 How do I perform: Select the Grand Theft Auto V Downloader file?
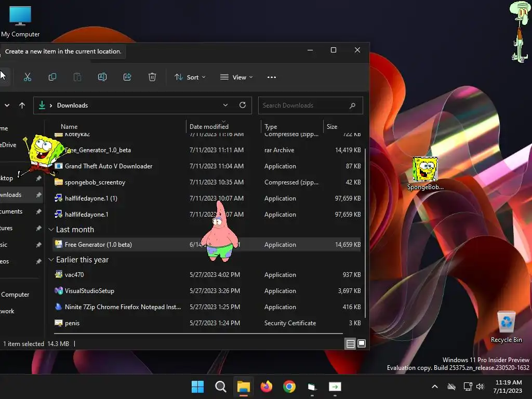[207, 166]
